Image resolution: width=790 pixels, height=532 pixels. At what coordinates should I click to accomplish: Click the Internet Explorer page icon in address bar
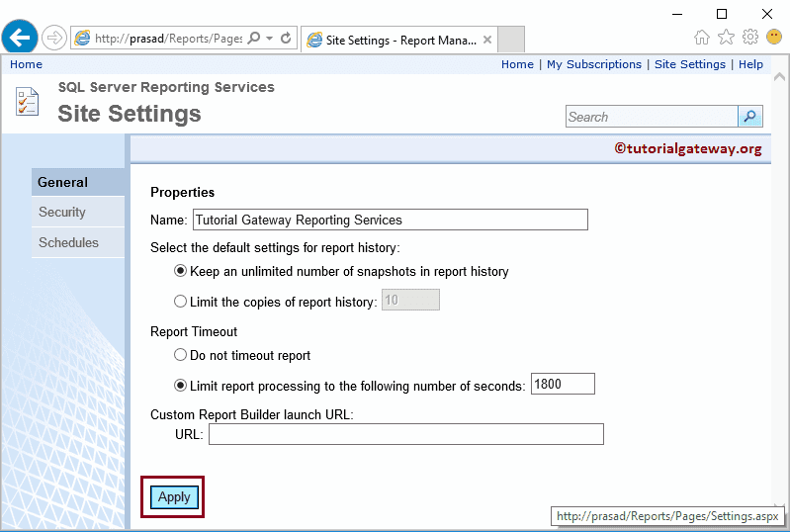82,39
